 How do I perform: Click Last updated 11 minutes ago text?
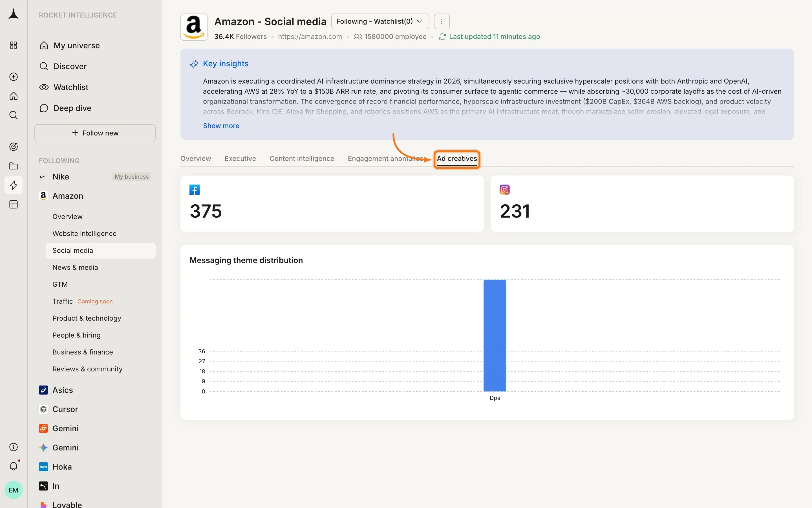coord(494,37)
